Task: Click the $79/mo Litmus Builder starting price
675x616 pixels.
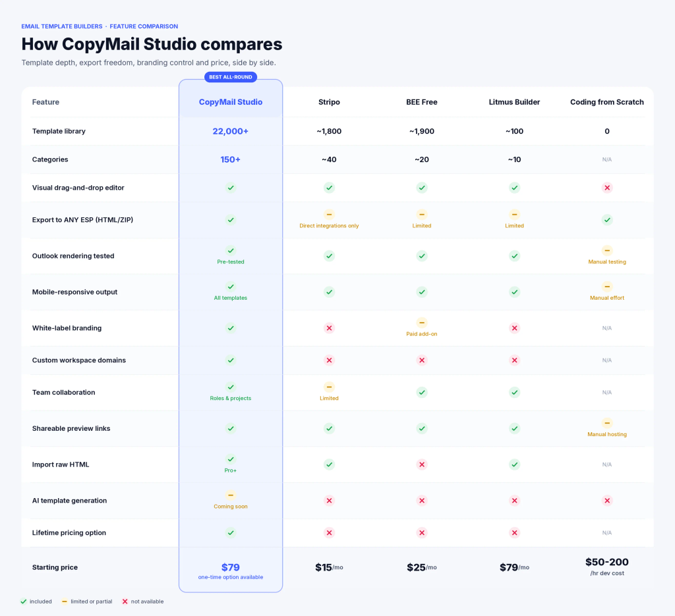Action: click(514, 567)
